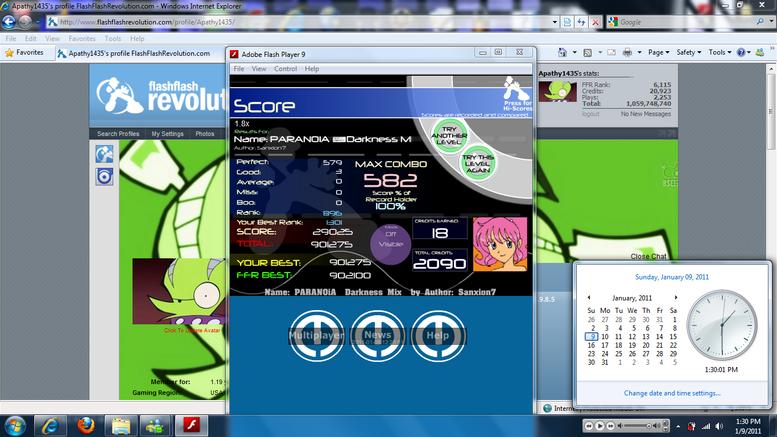This screenshot has width=777, height=437.
Task: Expand the Page dropdown menu
Action: (x=659, y=52)
